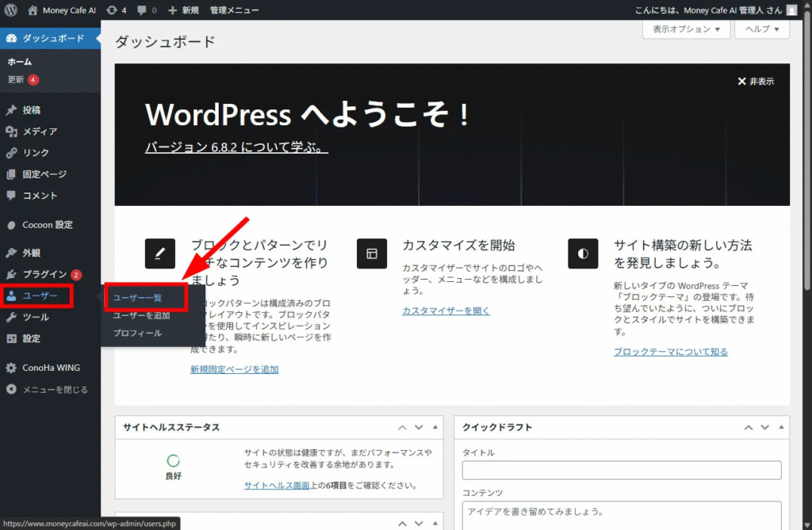Image resolution: width=812 pixels, height=530 pixels.
Task: Select ユーザー一覧 from the submenu
Action: (x=138, y=298)
